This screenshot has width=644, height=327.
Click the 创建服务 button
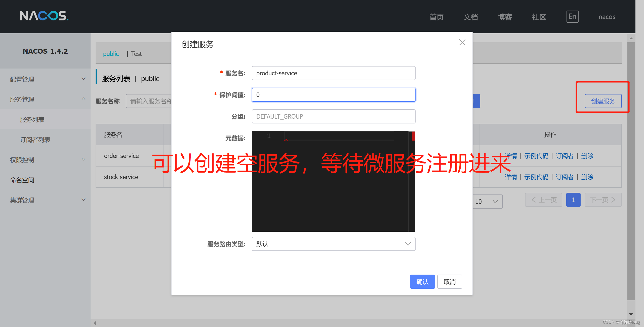(603, 101)
